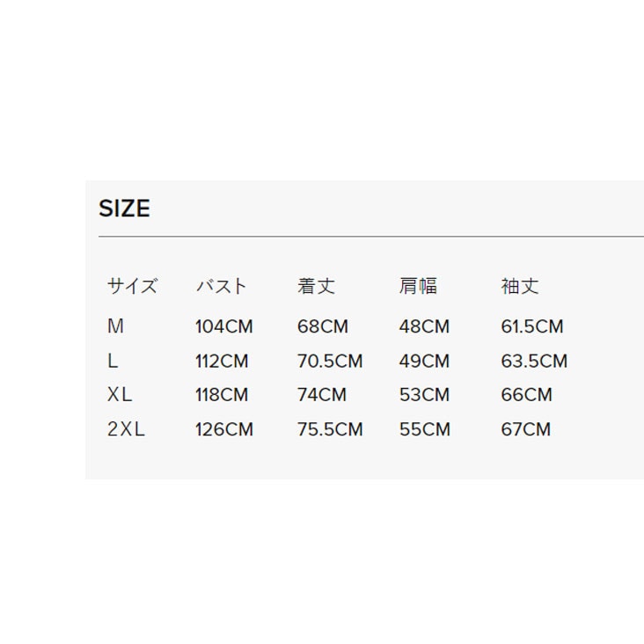Image resolution: width=644 pixels, height=644 pixels.
Task: Click the 67CM sleeve length value
Action: click(526, 429)
